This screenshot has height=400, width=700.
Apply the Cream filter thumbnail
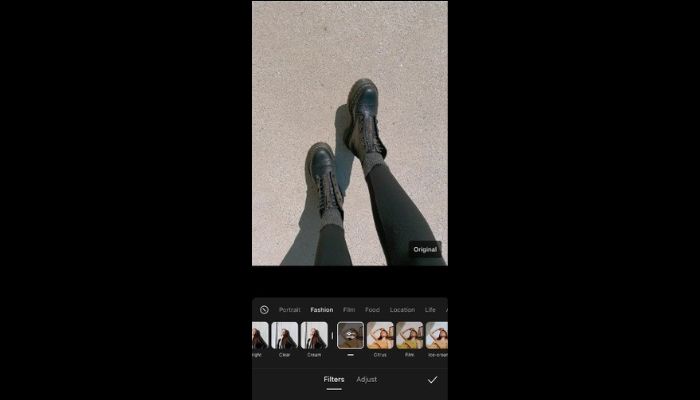coord(314,336)
